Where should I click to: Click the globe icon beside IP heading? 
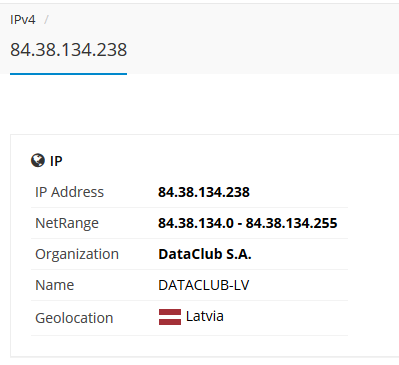coord(38,160)
